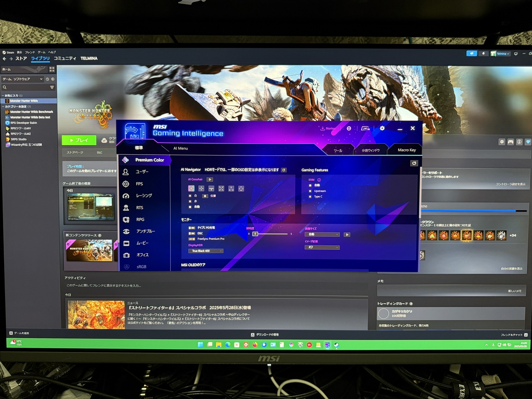Expand the イメージ拡張 dropdown
532x399 pixels.
click(322, 247)
